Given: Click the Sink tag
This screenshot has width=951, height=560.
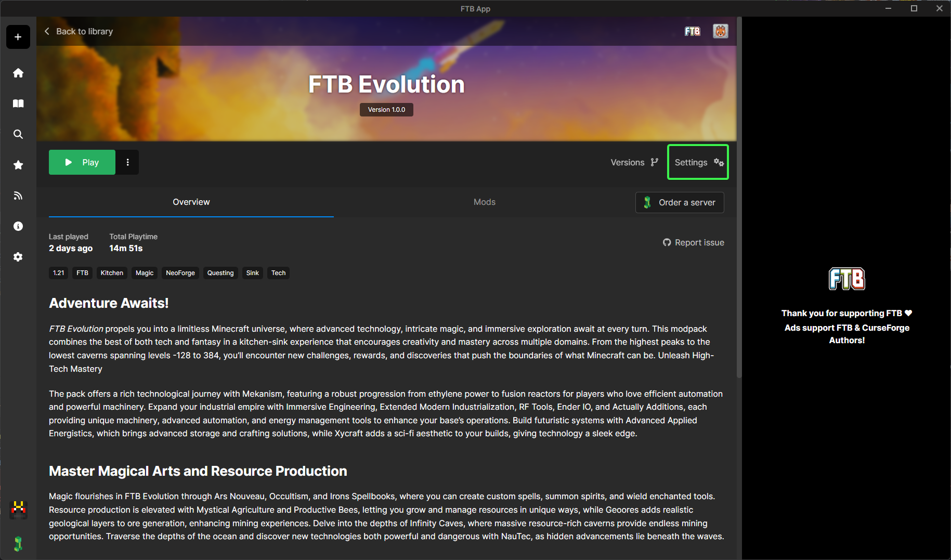Looking at the screenshot, I should (253, 273).
